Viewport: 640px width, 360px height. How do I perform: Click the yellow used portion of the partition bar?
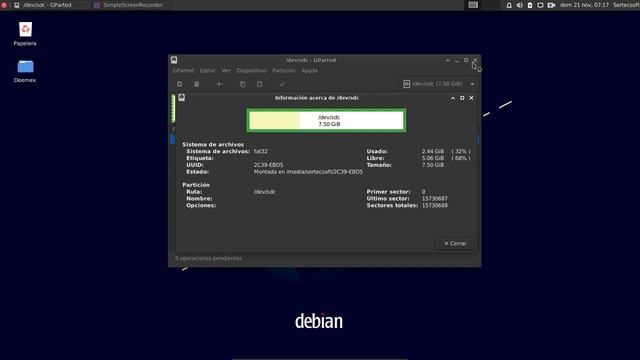click(274, 120)
